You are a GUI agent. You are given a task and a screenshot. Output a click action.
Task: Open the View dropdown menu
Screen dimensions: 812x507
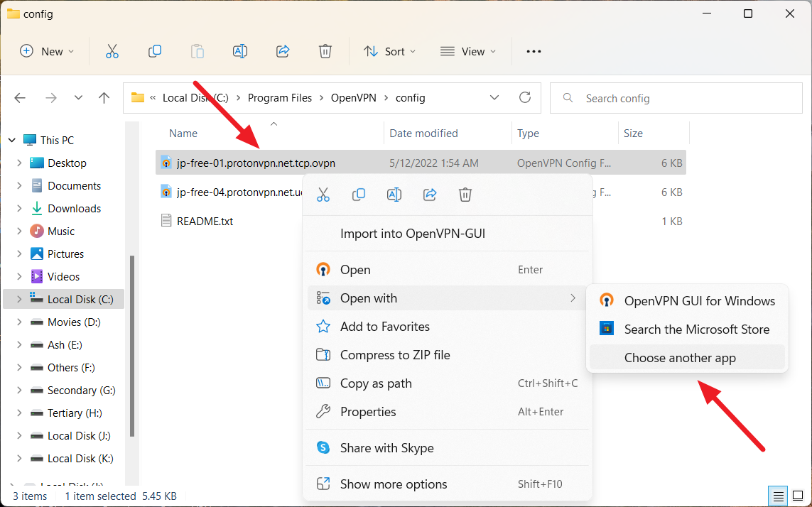[x=468, y=51]
